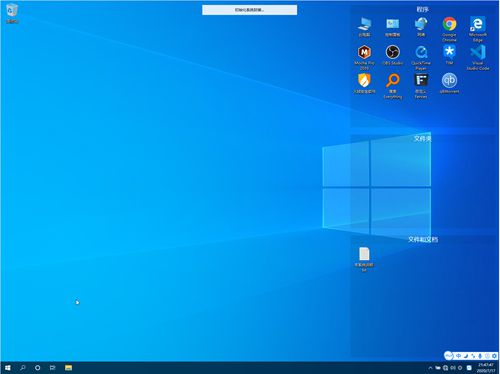This screenshot has height=374, width=500.
Task: Launch the Everything search icon
Action: click(393, 86)
